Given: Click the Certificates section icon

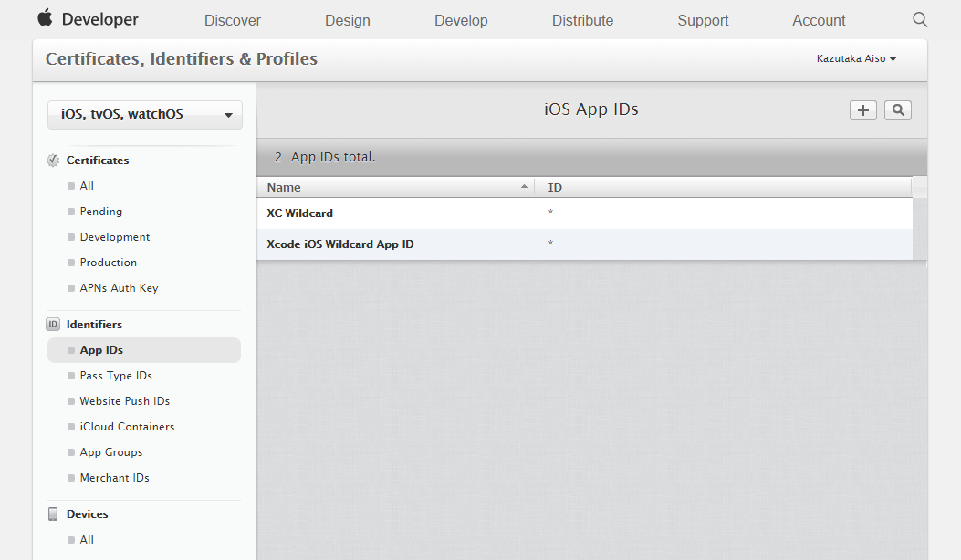Looking at the screenshot, I should click(53, 161).
